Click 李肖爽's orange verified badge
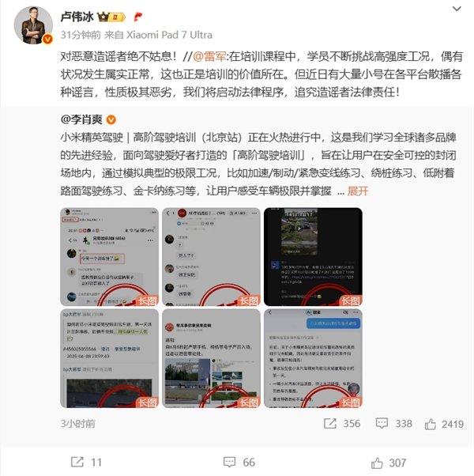 click(111, 120)
